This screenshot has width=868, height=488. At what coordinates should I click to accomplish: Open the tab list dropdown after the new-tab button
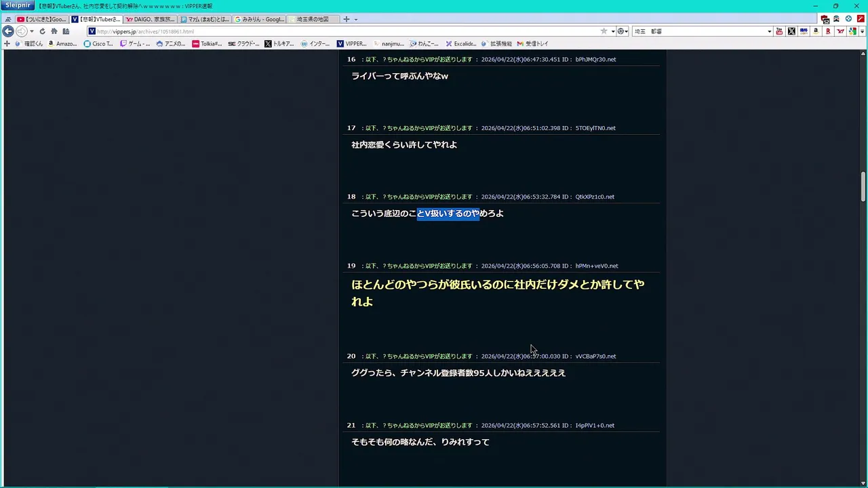(357, 19)
